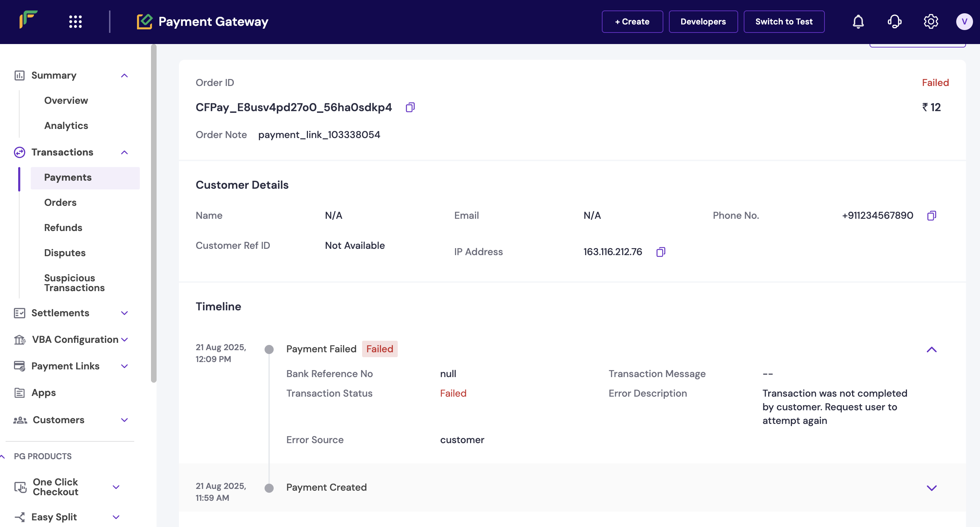Open the support headset icon
Image resolution: width=980 pixels, height=527 pixels.
(x=894, y=22)
